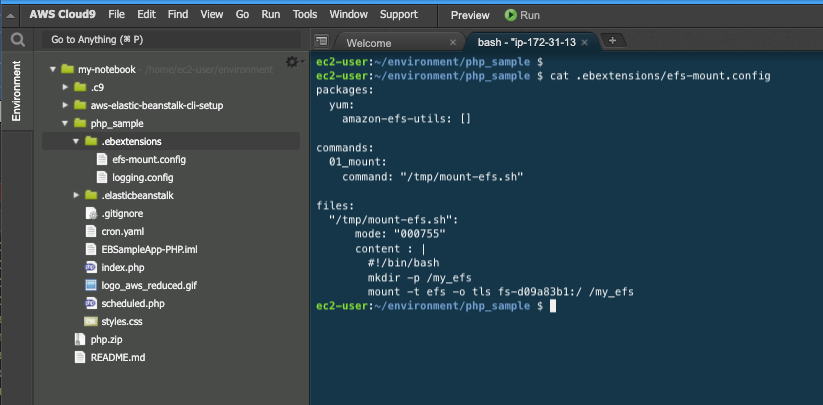Click the EBSampleApp-PHP.iml file icon
The image size is (823, 405).
pos(91,249)
